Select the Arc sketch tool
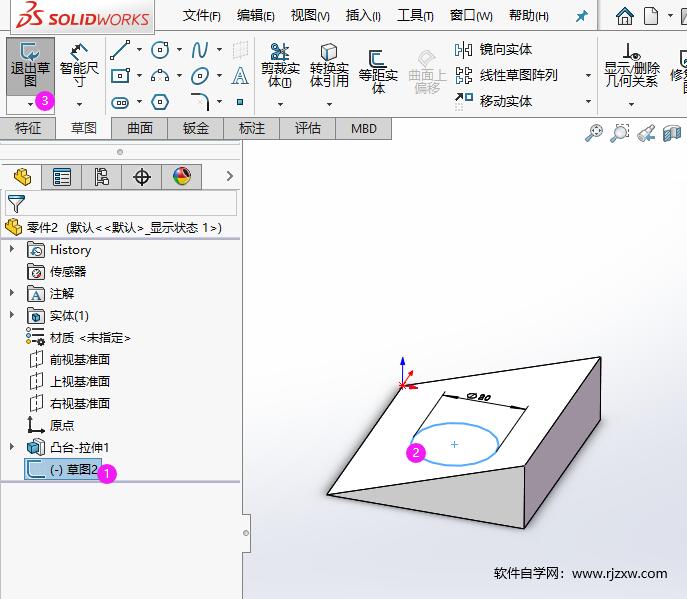The height and width of the screenshot is (599, 687). pos(160,76)
